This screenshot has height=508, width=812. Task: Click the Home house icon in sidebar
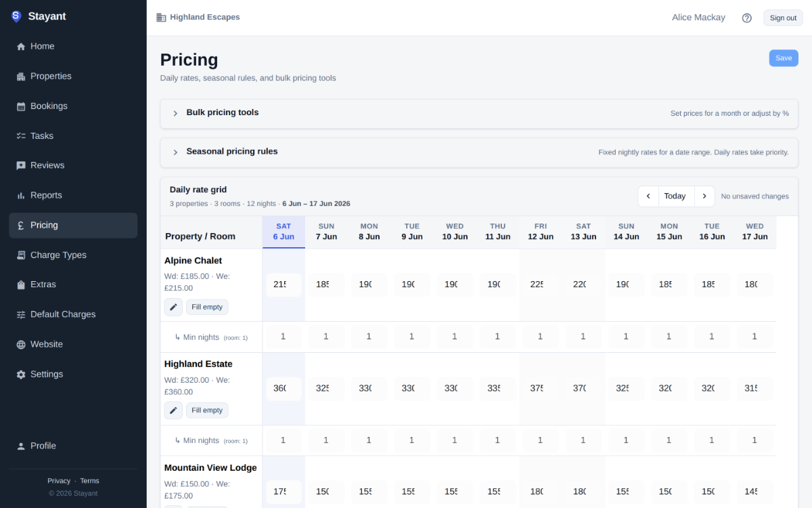[21, 47]
